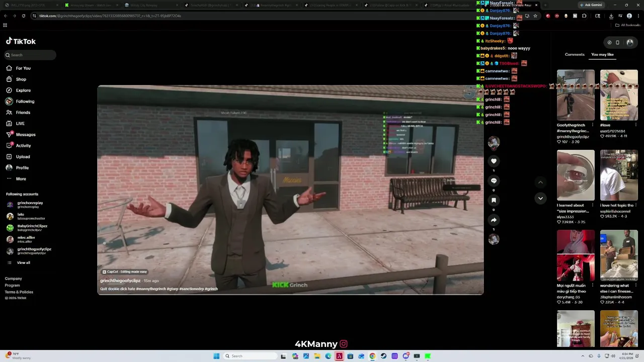Reload the page in browser

[x=23, y=16]
